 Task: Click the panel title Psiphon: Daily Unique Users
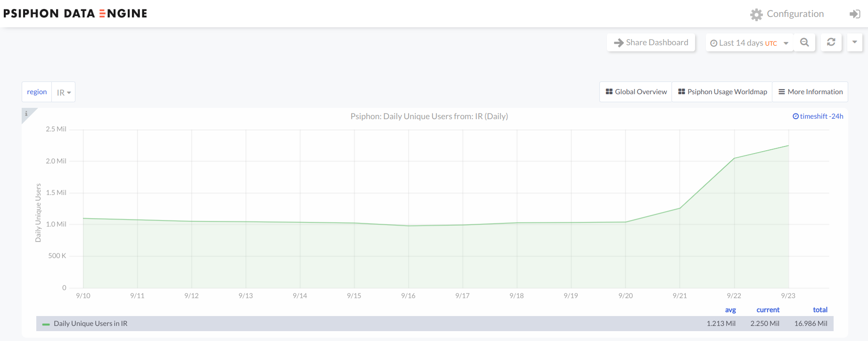point(429,116)
